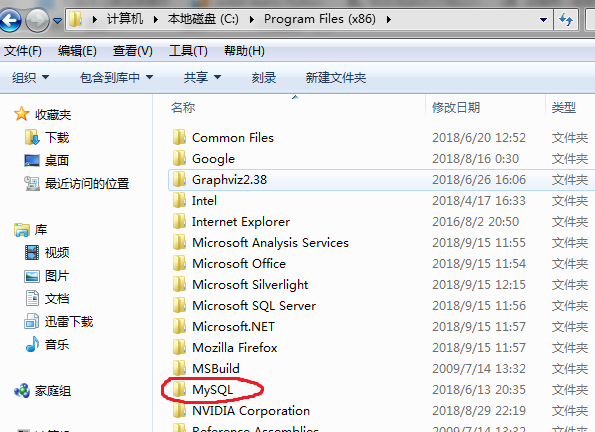
Task: Expand the address bar history dropdown
Action: [x=543, y=19]
